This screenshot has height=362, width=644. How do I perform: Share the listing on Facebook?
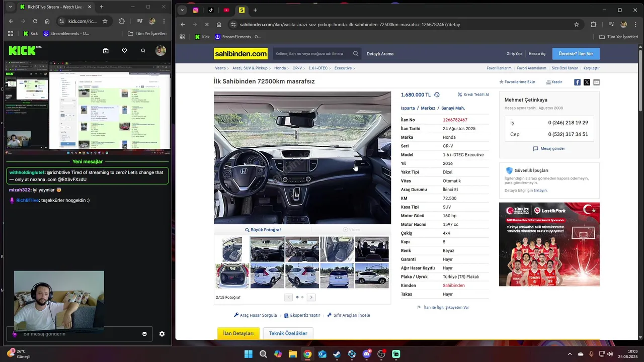(x=577, y=82)
